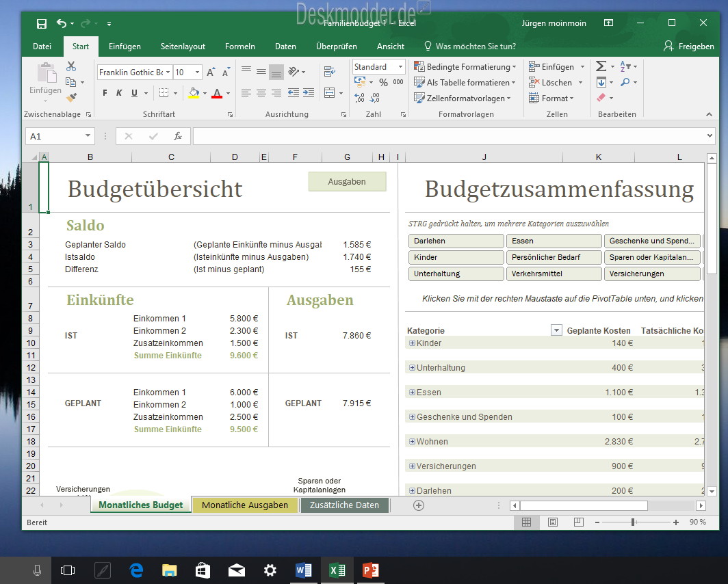
Task: Add a new sheet with plus icon
Action: (418, 505)
